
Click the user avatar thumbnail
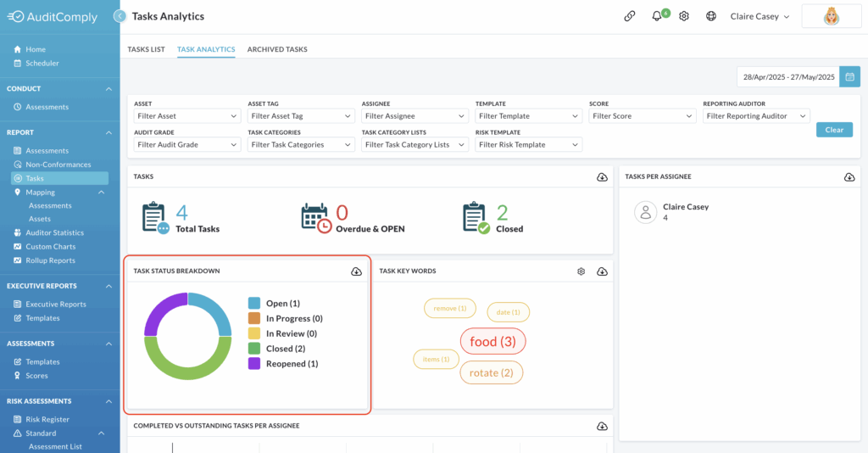pyautogui.click(x=831, y=16)
